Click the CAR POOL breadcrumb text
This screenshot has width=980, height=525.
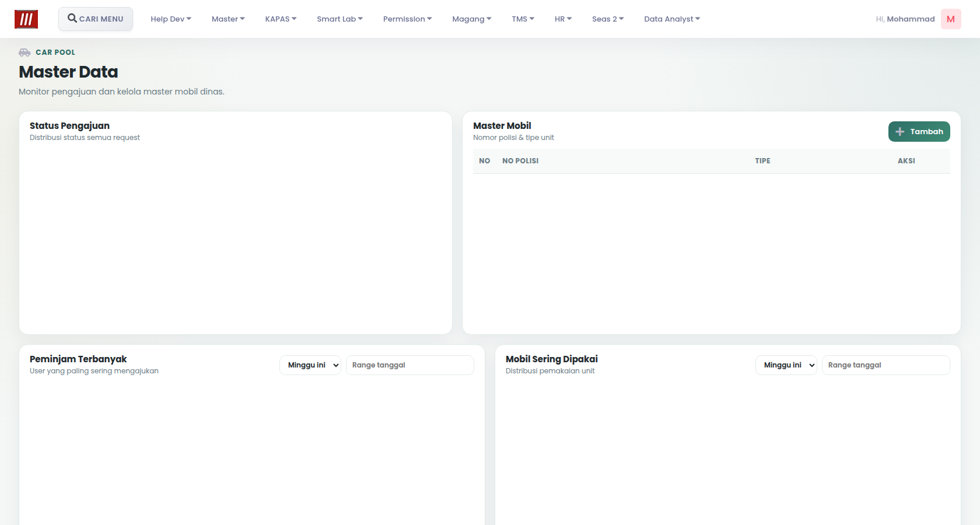(55, 52)
